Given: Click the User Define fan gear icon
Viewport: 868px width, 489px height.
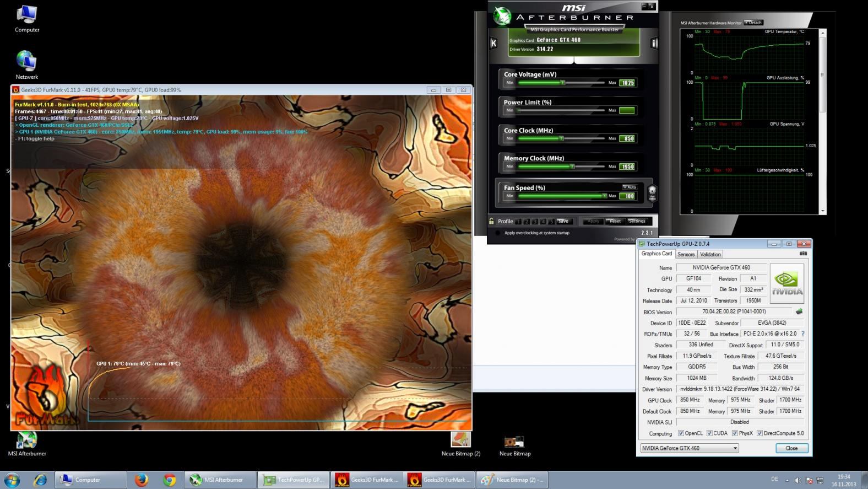Looking at the screenshot, I should [x=652, y=192].
